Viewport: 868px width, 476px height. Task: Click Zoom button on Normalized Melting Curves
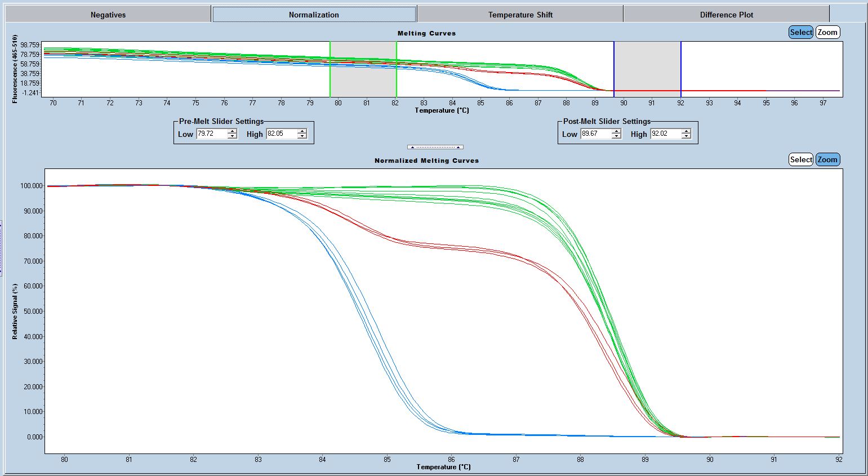coord(827,159)
